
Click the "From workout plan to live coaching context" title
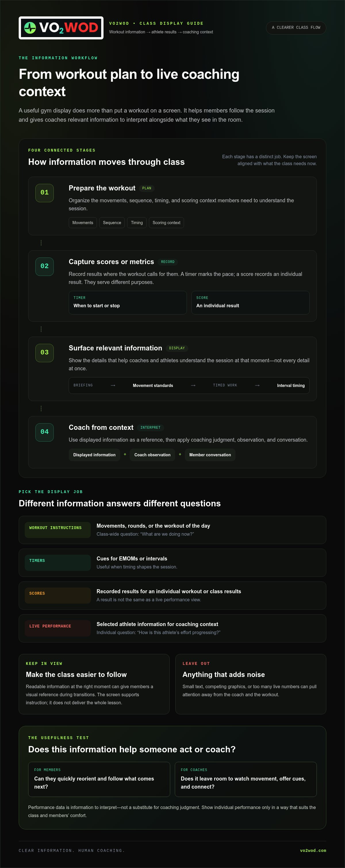[x=129, y=83]
